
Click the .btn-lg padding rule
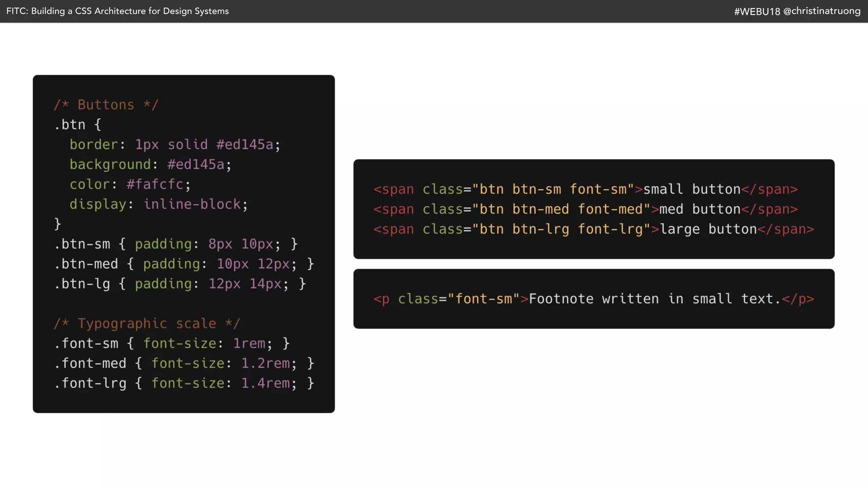click(x=180, y=284)
